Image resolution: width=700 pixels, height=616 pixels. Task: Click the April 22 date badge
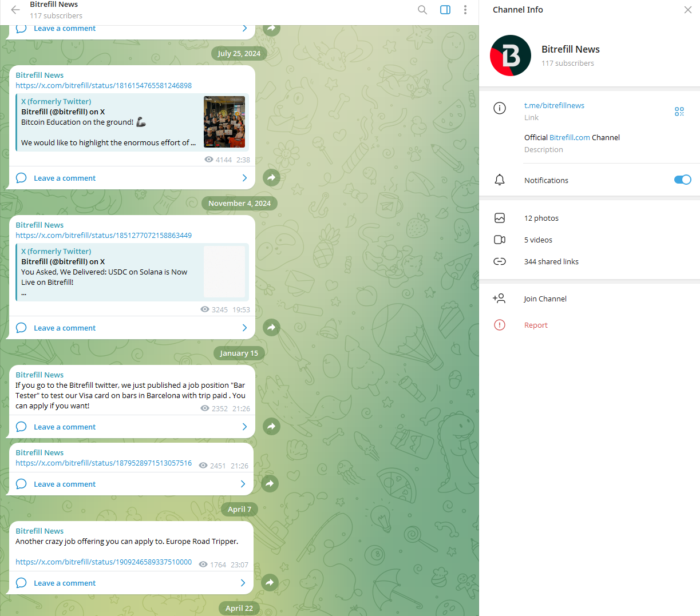[x=239, y=608]
